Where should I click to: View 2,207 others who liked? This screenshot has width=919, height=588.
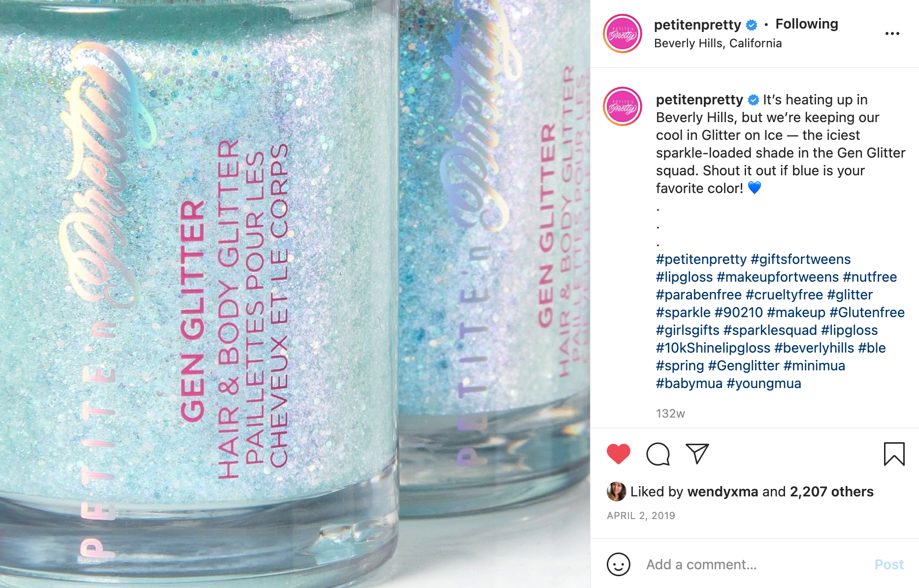coord(831,491)
